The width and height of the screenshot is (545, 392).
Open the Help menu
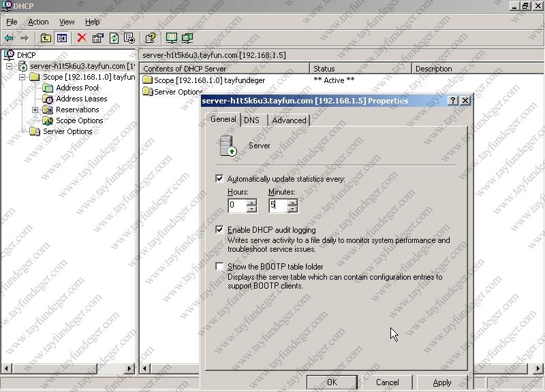[93, 22]
